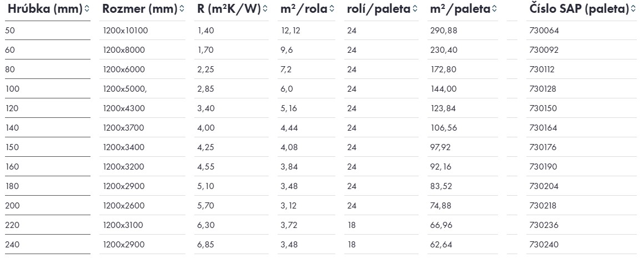Sort by Číslo SAP (paleta) arrows
The width and height of the screenshot is (644, 258).
click(633, 9)
